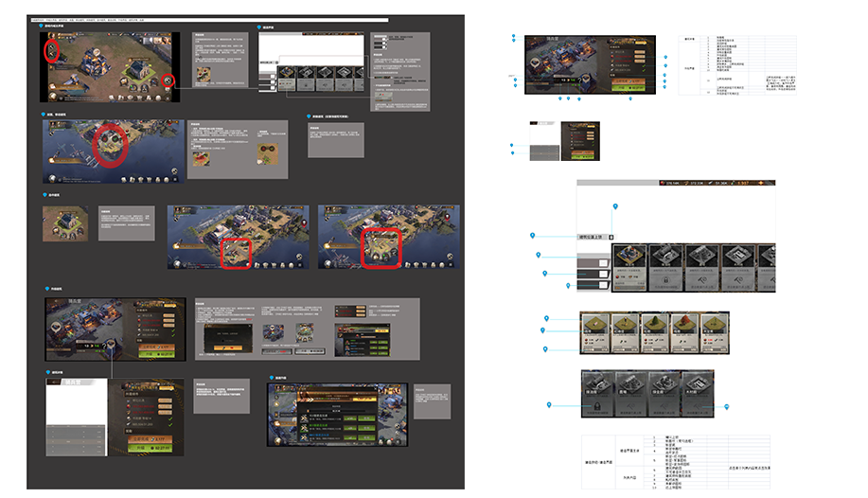Select the resource card showing an orange-red tree
Image resolution: width=868 pixels, height=498 pixels.
pos(684,332)
